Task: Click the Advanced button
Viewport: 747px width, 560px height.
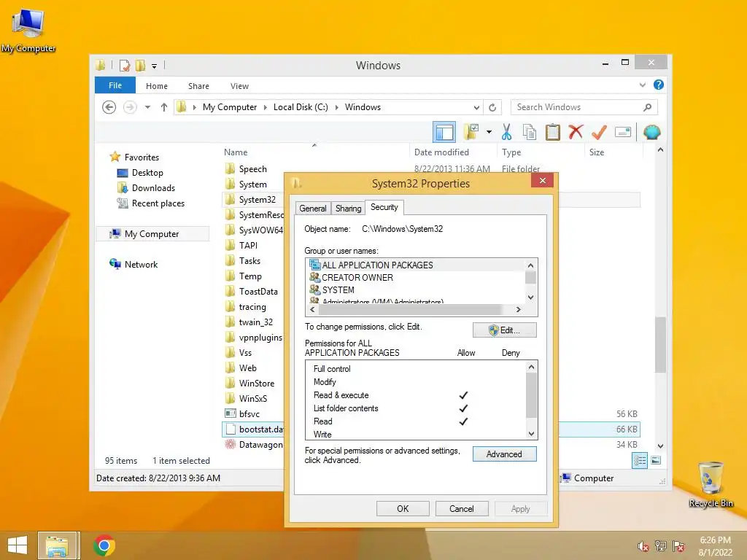Action: (505, 454)
